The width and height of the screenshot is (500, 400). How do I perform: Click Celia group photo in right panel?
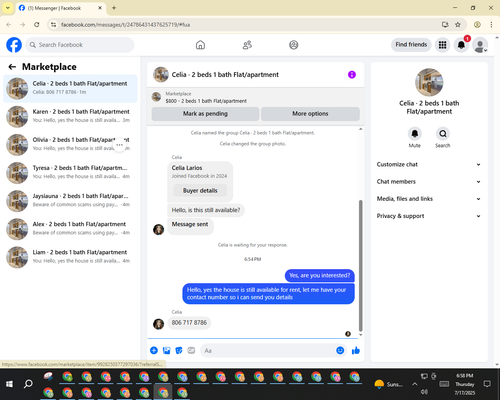coord(429,82)
